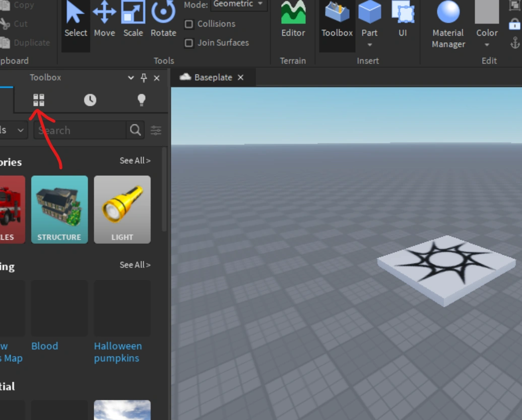Open the search filter options

click(x=156, y=130)
